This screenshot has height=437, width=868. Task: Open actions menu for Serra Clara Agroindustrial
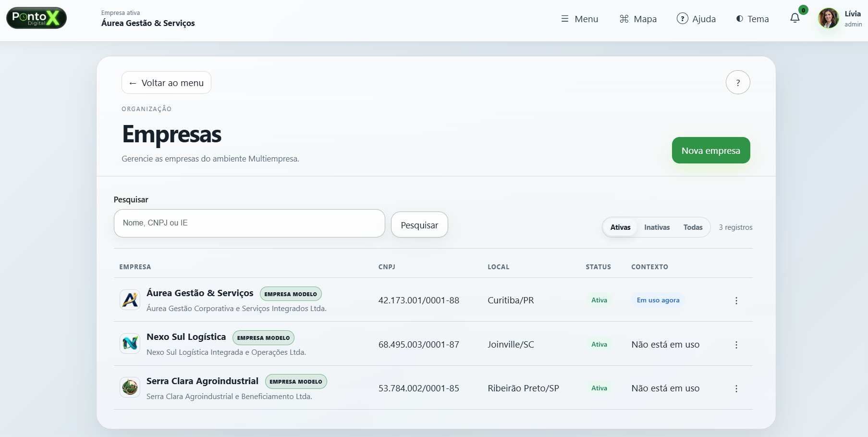coord(736,388)
